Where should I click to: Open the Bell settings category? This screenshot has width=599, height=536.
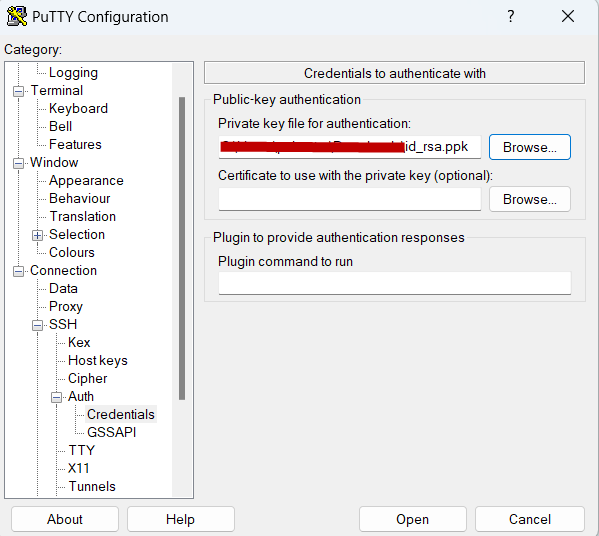pos(60,126)
